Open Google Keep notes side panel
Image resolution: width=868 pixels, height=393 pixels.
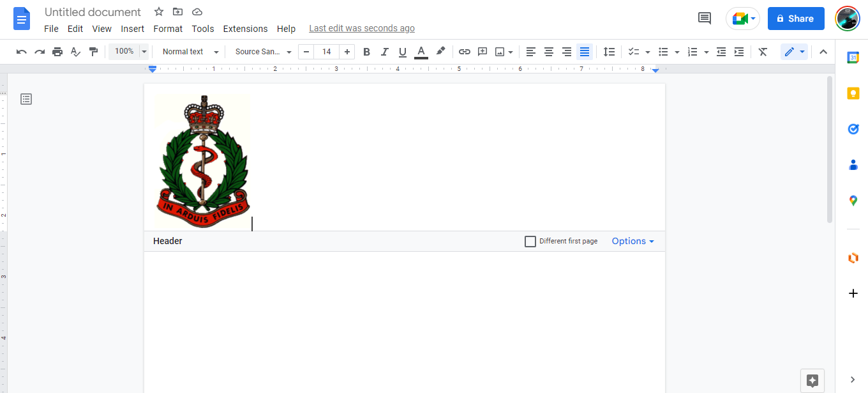(x=853, y=93)
